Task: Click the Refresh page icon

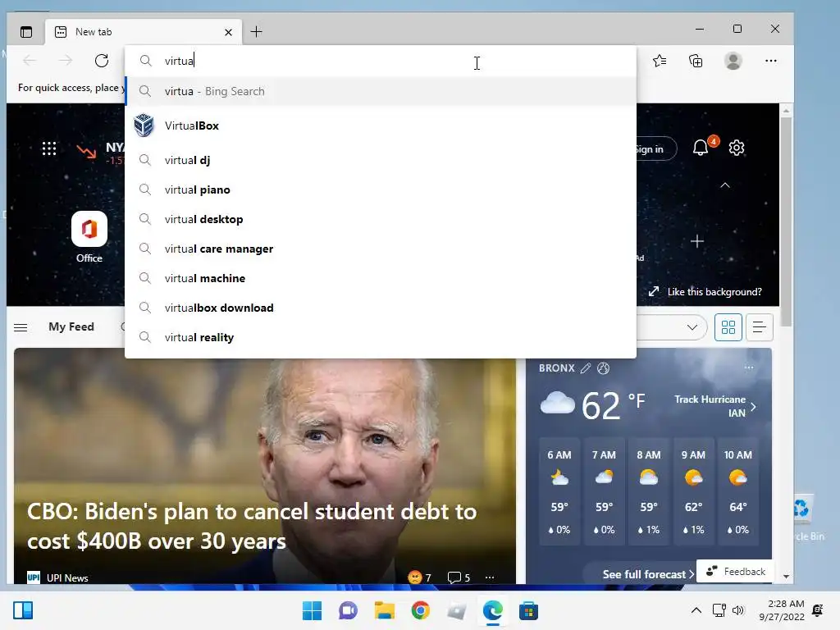Action: coord(101,61)
